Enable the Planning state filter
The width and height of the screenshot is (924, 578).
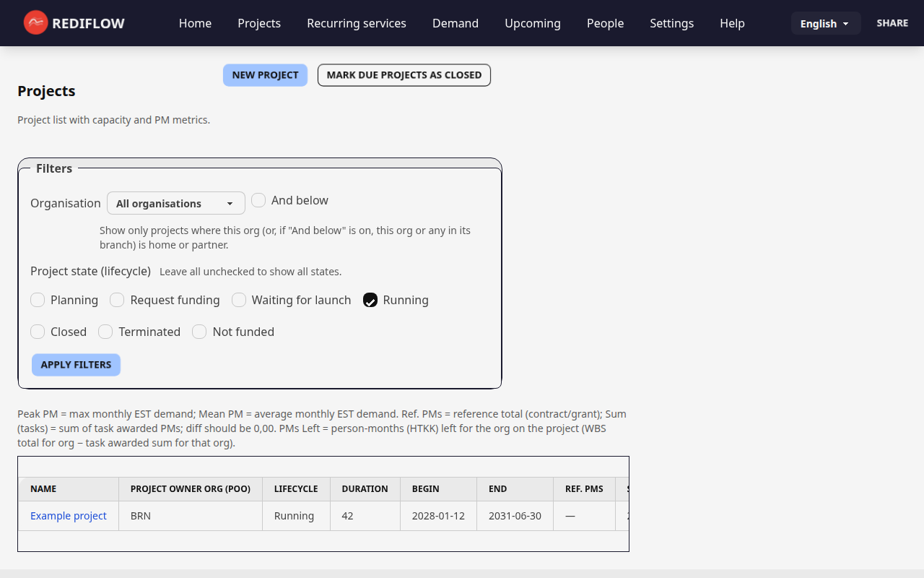[x=37, y=300]
